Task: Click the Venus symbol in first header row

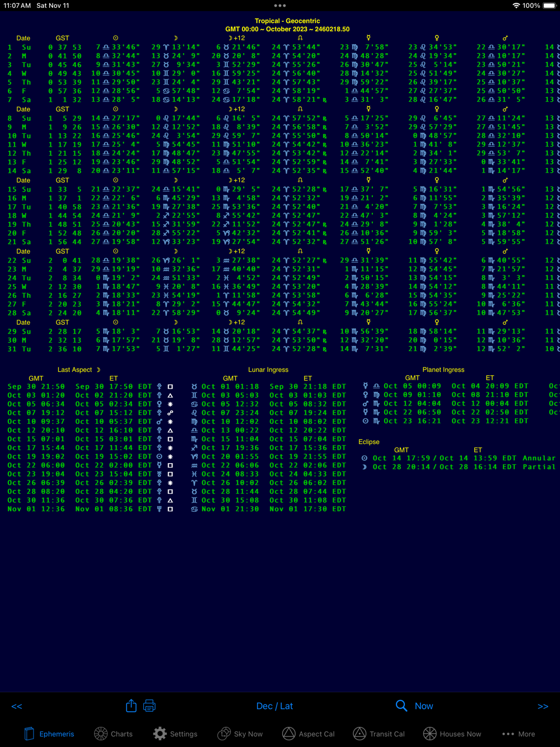Action: 437,38
